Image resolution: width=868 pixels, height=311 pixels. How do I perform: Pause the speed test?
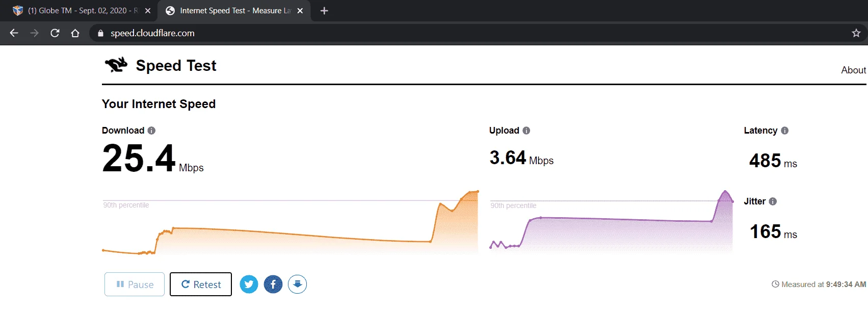(135, 284)
